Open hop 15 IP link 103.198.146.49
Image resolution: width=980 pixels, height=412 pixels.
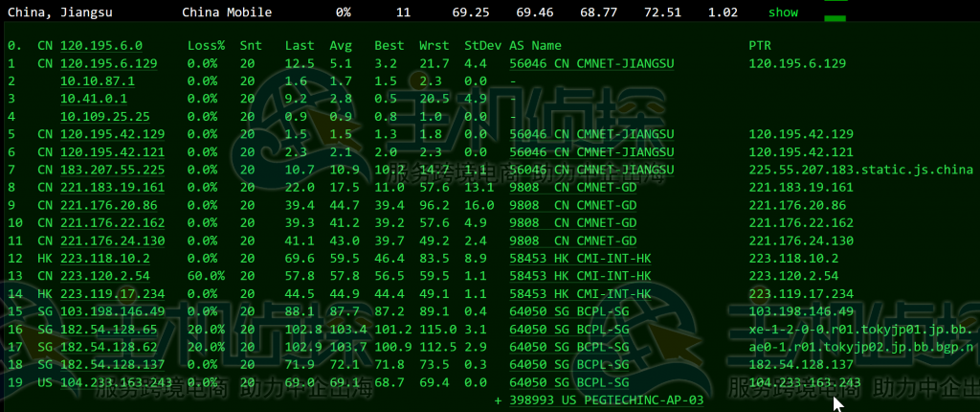tap(113, 311)
